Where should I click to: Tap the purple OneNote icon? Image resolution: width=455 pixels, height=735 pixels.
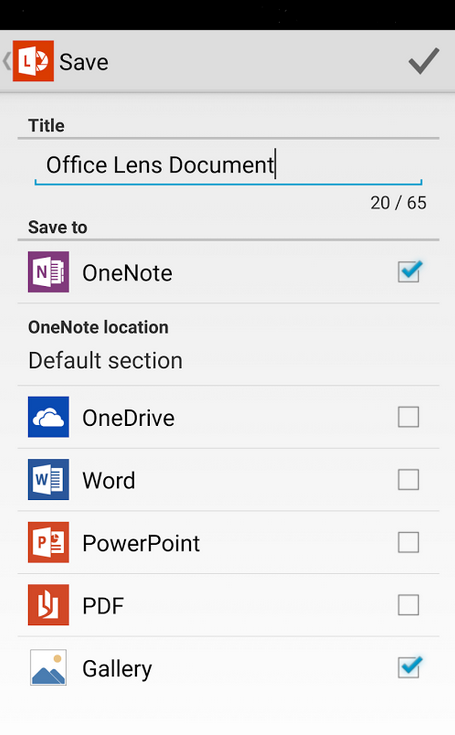[x=48, y=272]
